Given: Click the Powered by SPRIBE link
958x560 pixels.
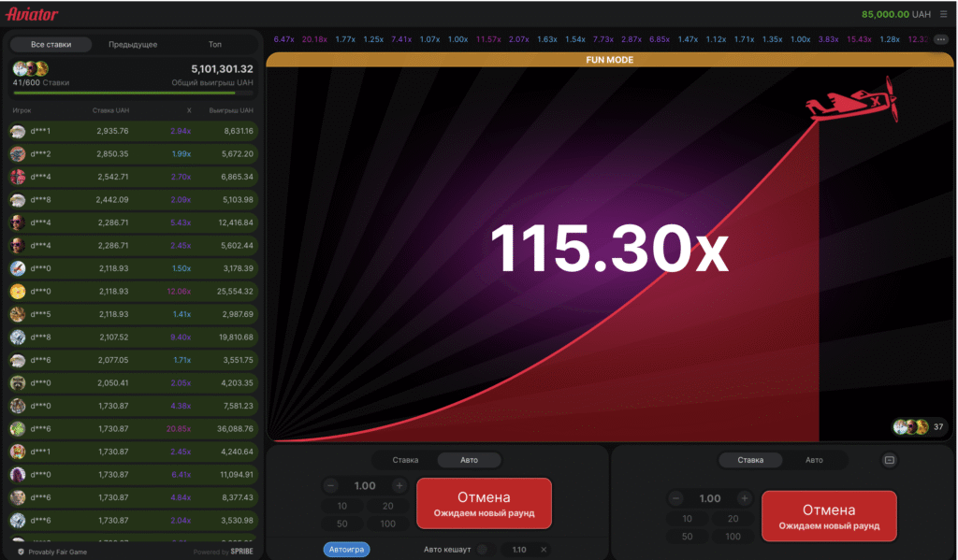Looking at the screenshot, I should pos(223,552).
